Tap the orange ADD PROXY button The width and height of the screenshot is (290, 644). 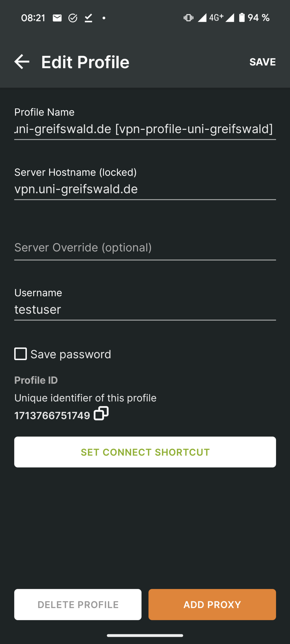coord(212,604)
